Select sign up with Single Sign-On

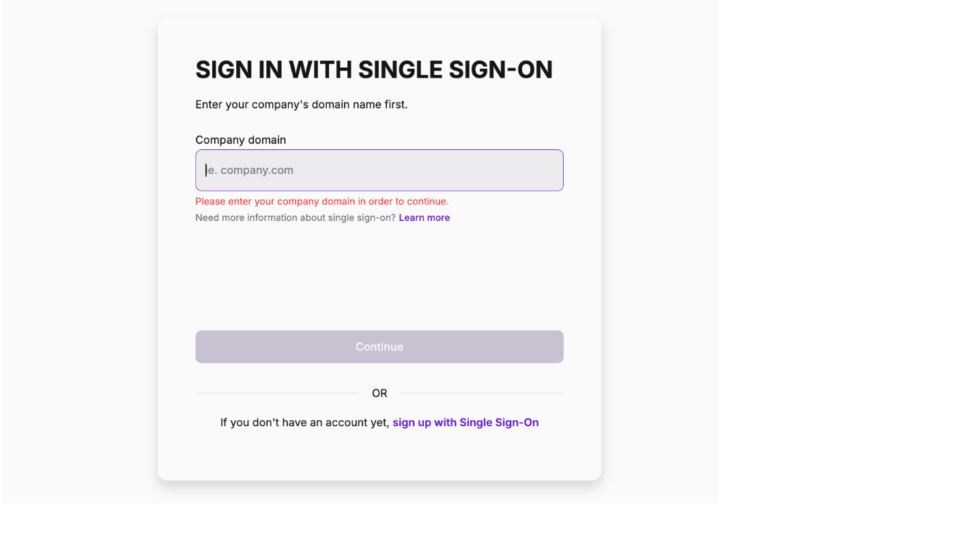click(x=465, y=422)
